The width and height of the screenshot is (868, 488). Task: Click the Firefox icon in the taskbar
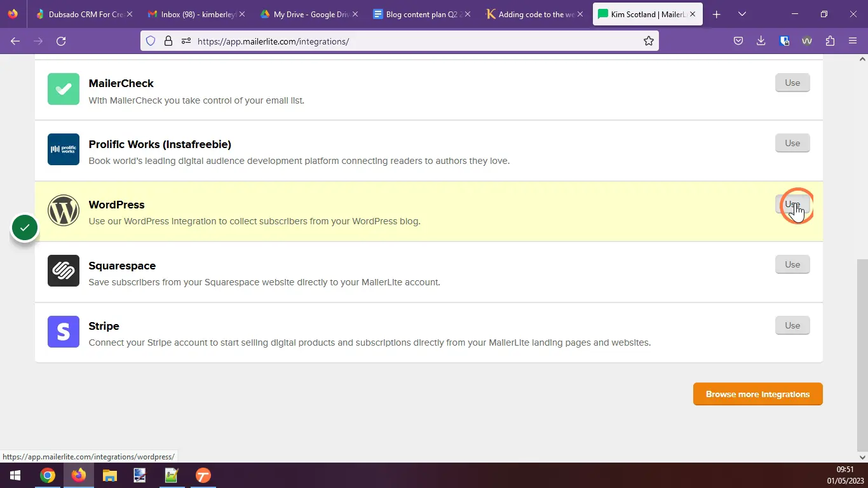79,475
